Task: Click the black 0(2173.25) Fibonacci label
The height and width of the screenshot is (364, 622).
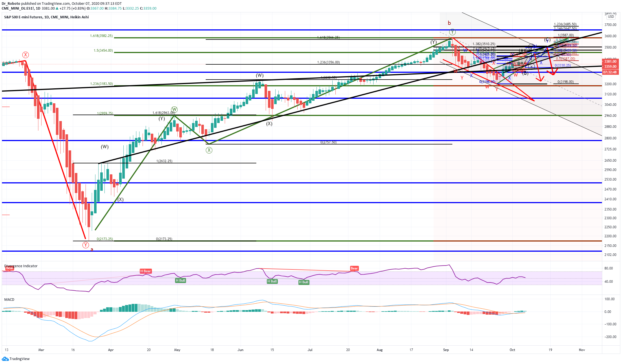Action: (164, 239)
